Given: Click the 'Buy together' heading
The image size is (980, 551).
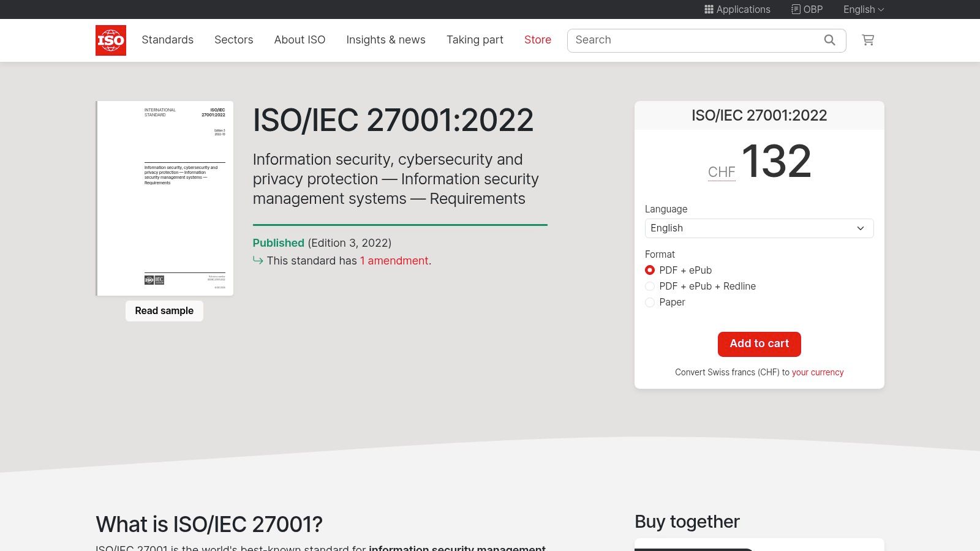Looking at the screenshot, I should (687, 522).
